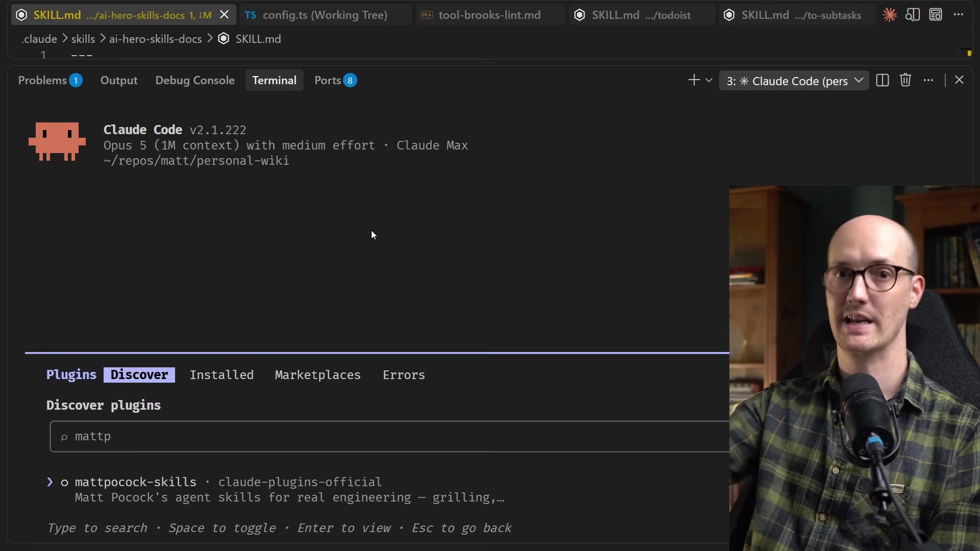The image size is (980, 551).
Task: Switch to tool-brooks-lint.md tab
Action: tap(489, 15)
